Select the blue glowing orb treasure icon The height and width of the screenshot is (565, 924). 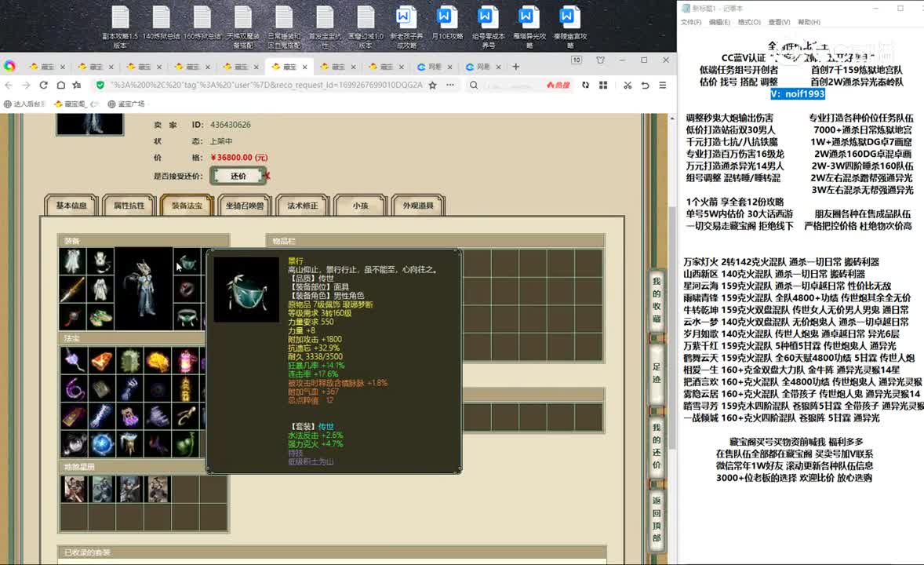pos(102,444)
